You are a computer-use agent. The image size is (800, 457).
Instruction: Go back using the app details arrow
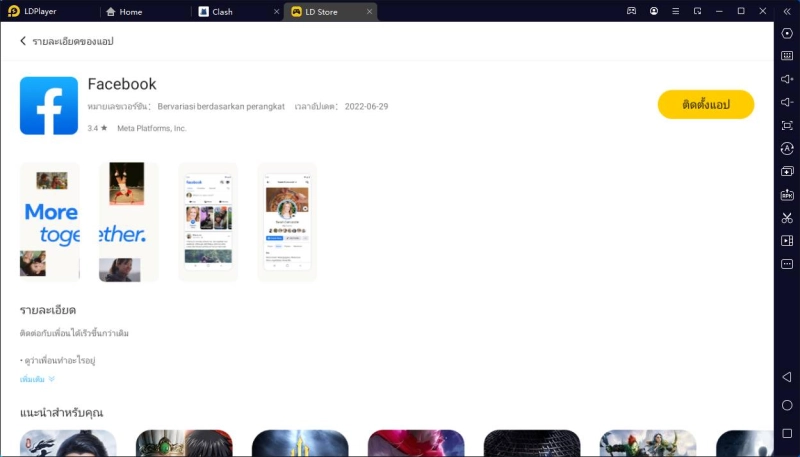point(23,41)
